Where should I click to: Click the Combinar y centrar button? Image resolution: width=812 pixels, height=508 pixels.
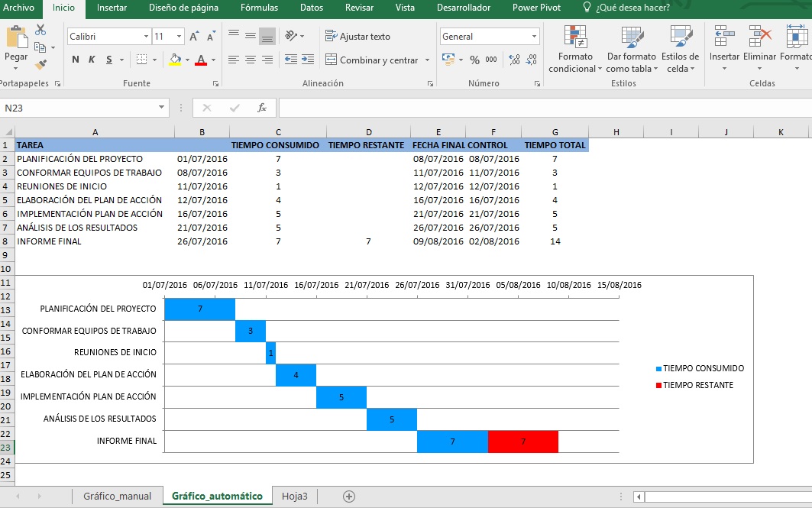[370, 58]
